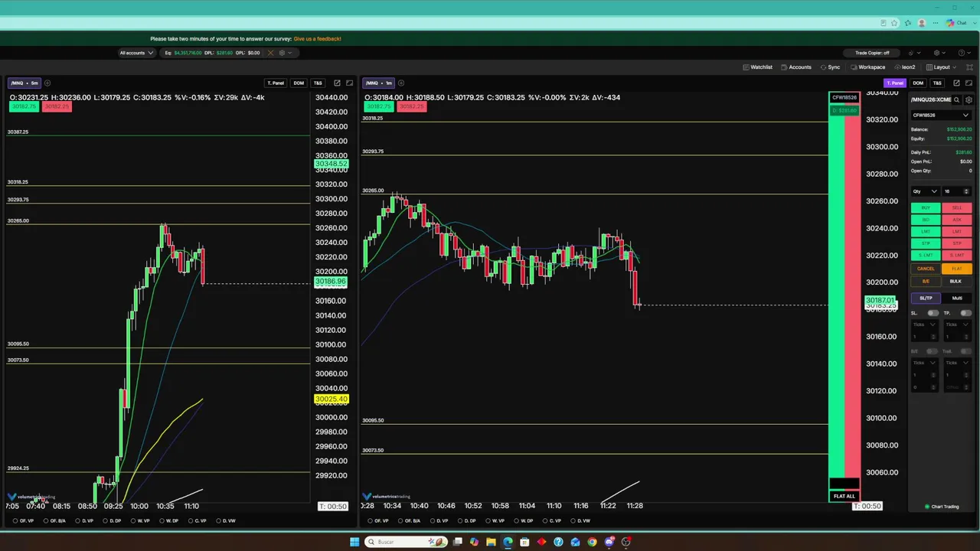Screen dimensions: 980x551
Task: Click the Buscar taskbar search box
Action: pos(407,542)
